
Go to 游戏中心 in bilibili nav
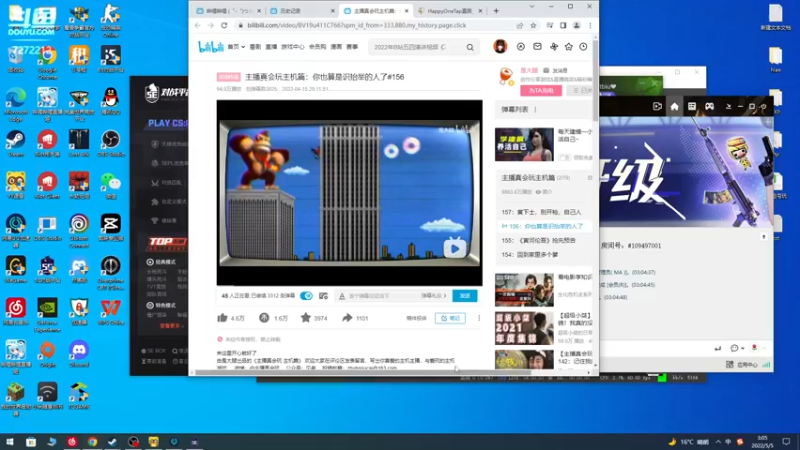point(292,47)
